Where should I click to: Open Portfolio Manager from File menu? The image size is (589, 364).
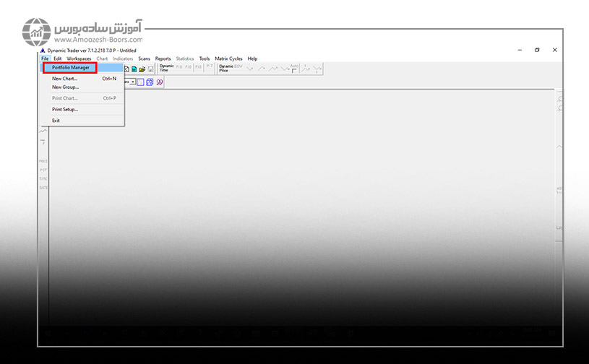click(70, 68)
